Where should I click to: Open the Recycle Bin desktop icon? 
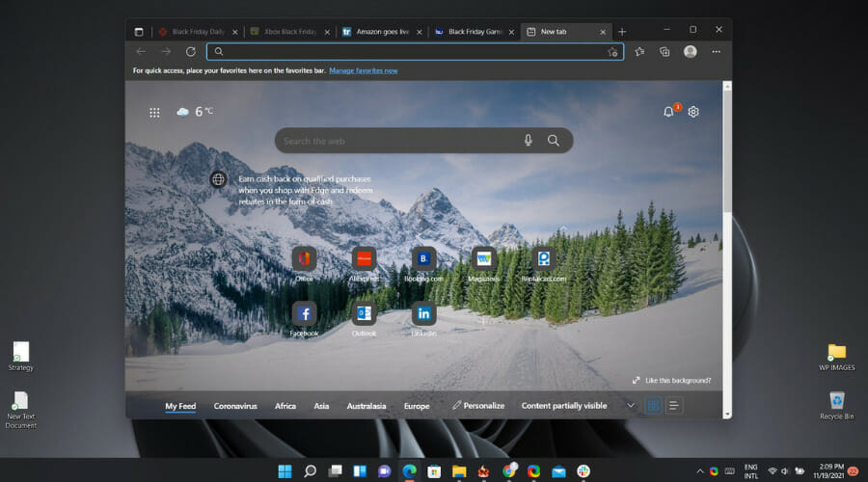(x=836, y=405)
